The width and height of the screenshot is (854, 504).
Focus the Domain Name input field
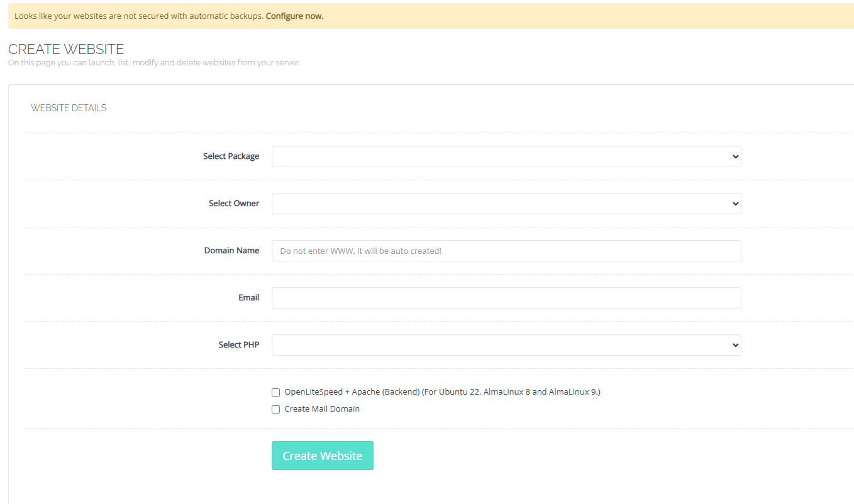506,251
